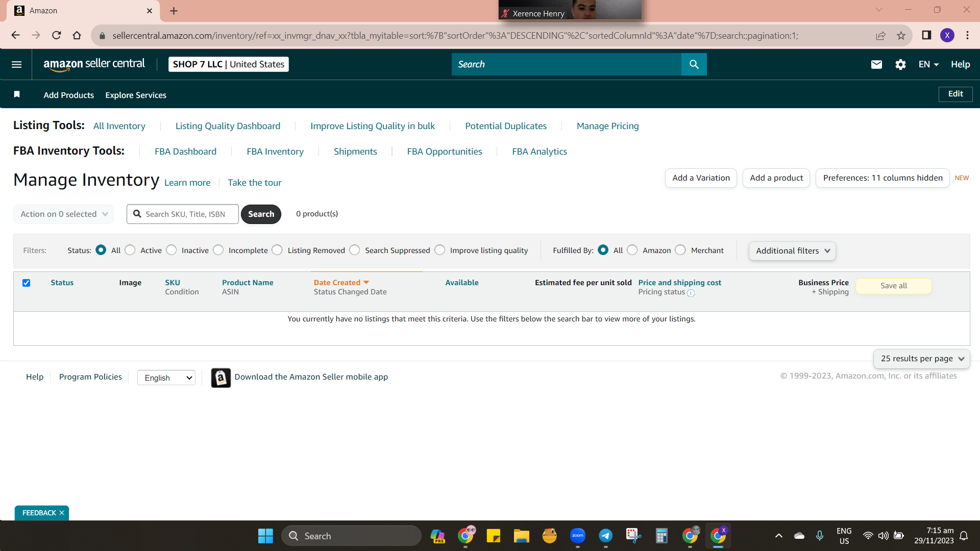Click the Add a Variation button
The image size is (980, 551).
(x=701, y=178)
